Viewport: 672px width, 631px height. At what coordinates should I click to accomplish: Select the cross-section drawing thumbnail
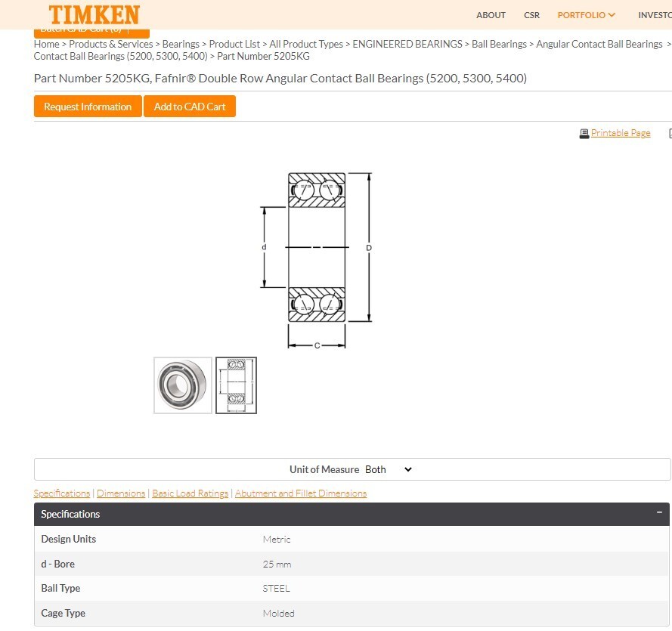point(236,385)
